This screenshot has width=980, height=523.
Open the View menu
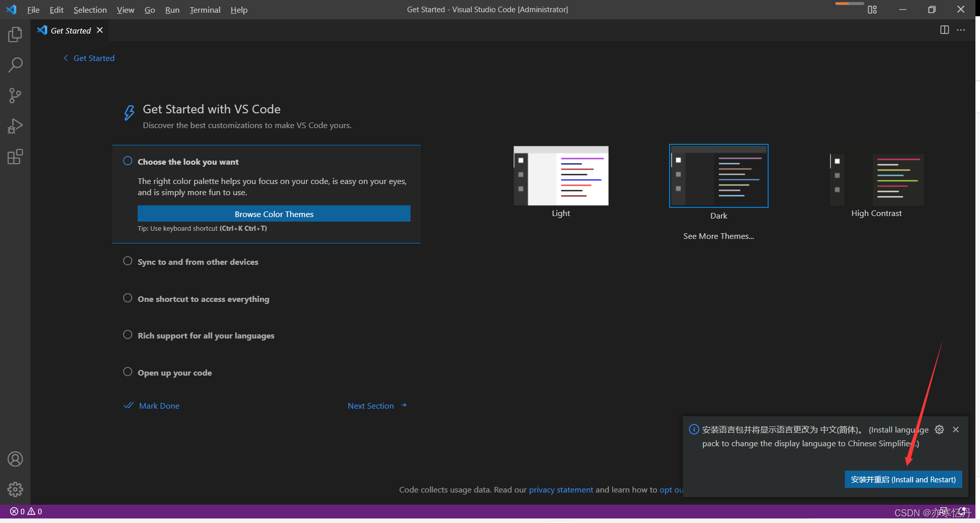pyautogui.click(x=125, y=10)
